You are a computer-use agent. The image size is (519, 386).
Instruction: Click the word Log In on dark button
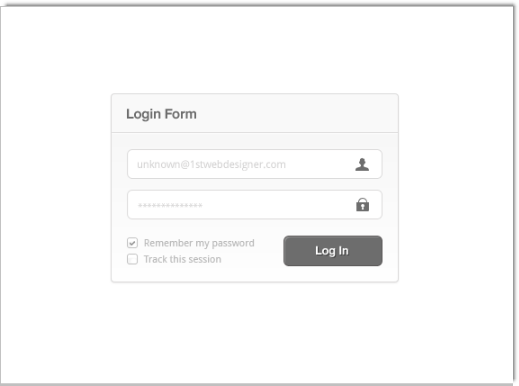click(x=332, y=251)
